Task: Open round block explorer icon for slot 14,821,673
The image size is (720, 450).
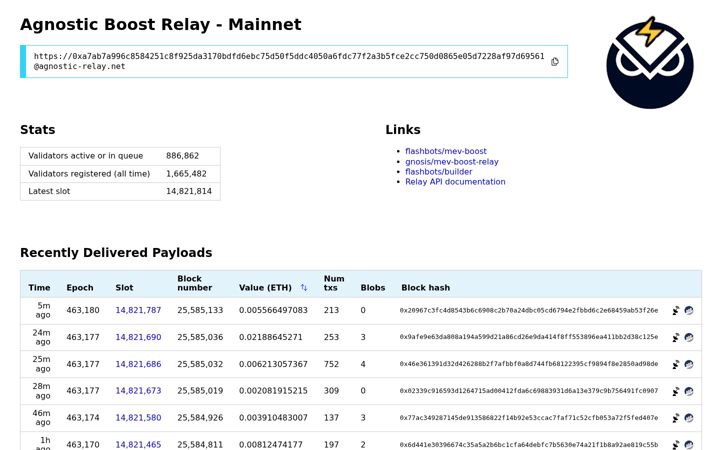Action: coord(689,391)
